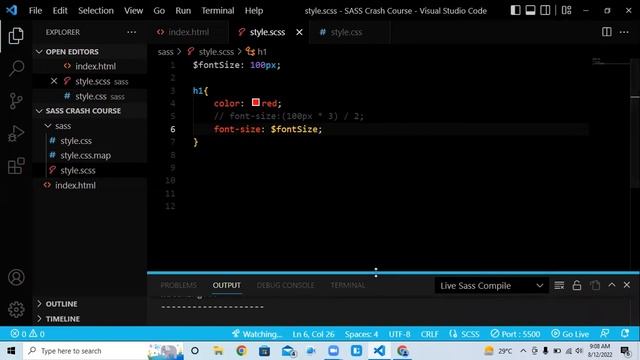640x360 pixels.
Task: Toggle output auto scrolling lock
Action: point(577,285)
